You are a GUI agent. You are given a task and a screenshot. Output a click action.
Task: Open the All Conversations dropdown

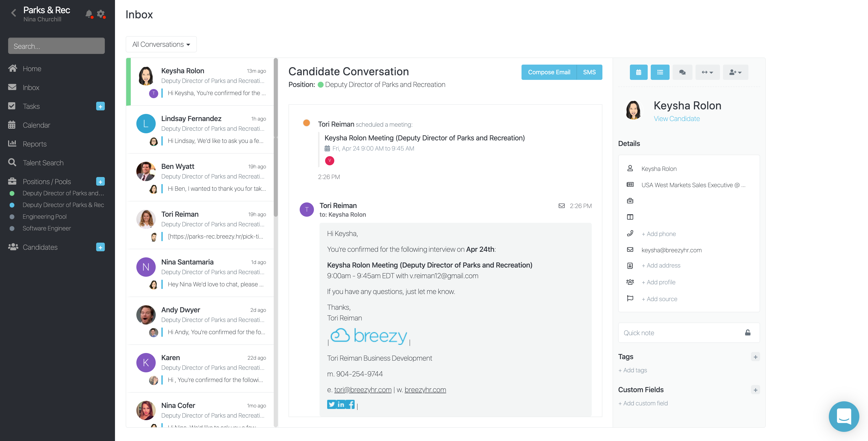161,45
